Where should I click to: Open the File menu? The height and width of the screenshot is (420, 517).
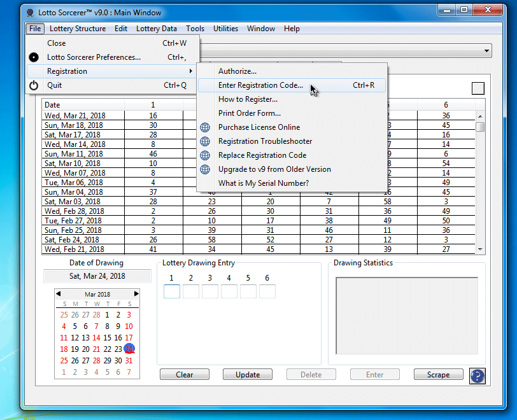35,29
